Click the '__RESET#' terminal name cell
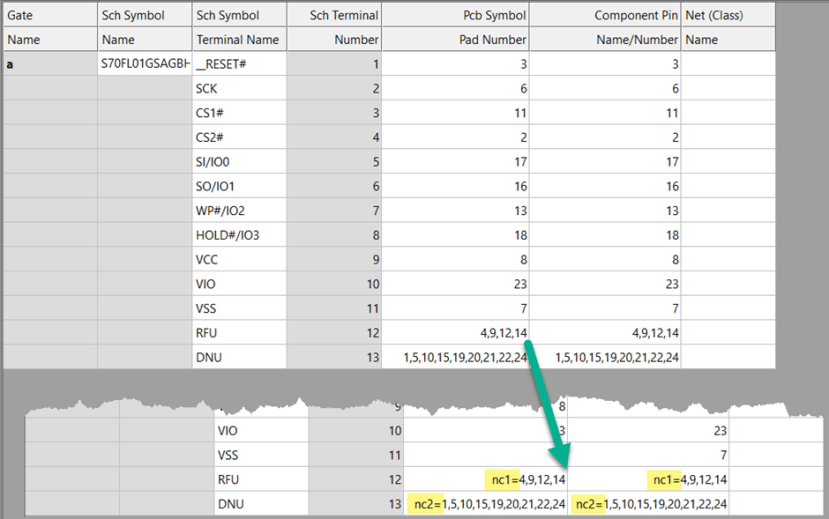The height and width of the screenshot is (519, 829). [240, 64]
